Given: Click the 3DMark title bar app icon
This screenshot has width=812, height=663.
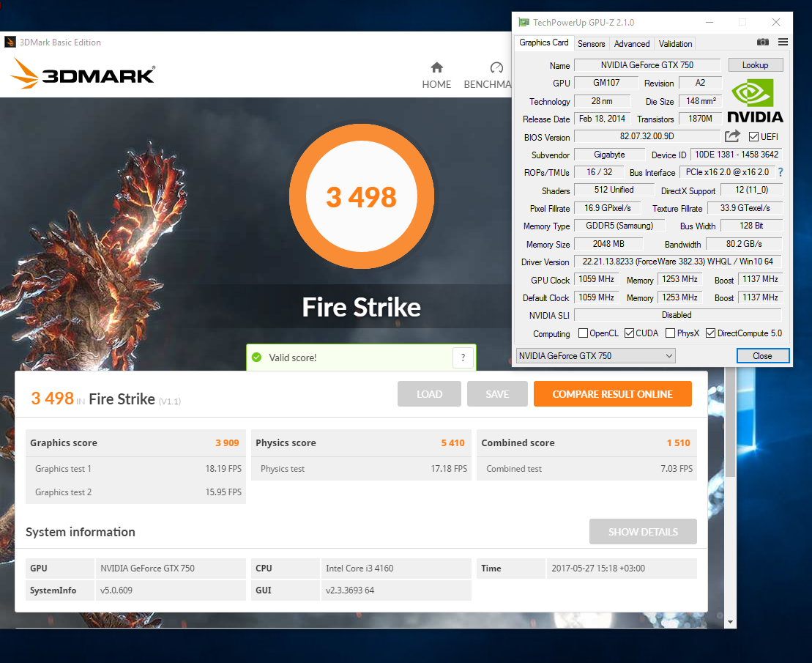Looking at the screenshot, I should 10,42.
